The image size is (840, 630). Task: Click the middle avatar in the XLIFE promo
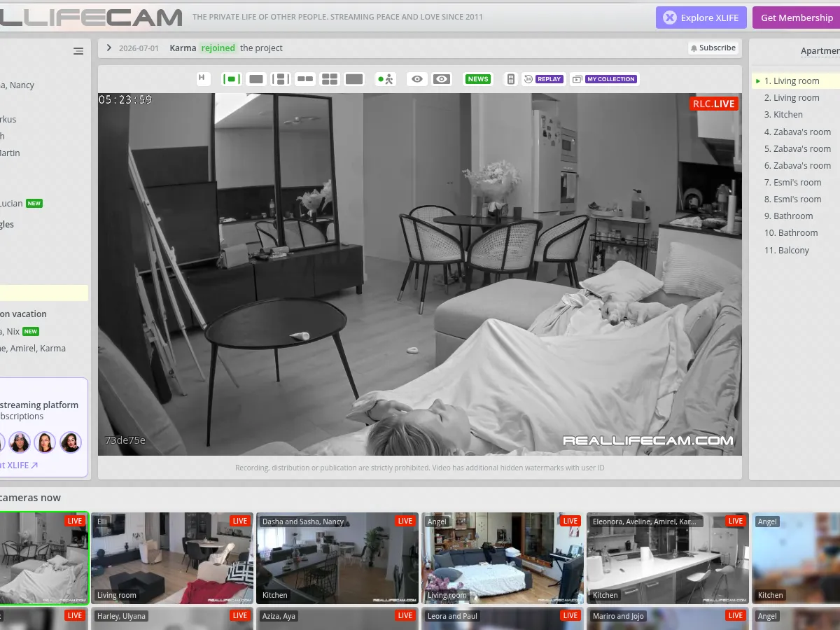click(45, 442)
